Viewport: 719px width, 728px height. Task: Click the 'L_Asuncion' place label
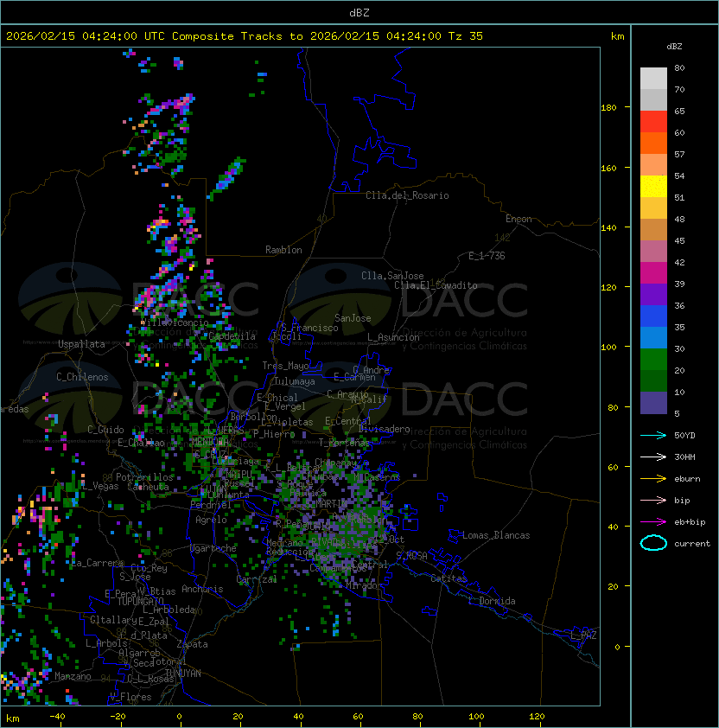393,337
